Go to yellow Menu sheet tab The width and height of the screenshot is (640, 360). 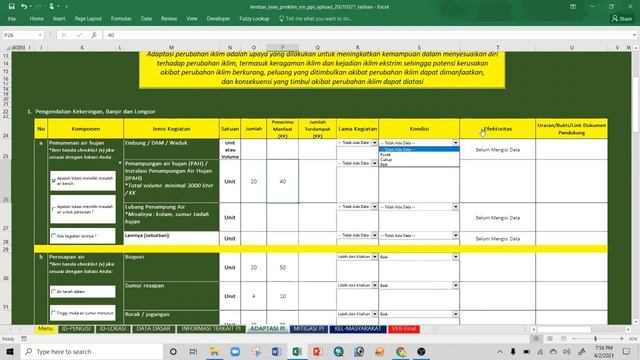pos(45,329)
